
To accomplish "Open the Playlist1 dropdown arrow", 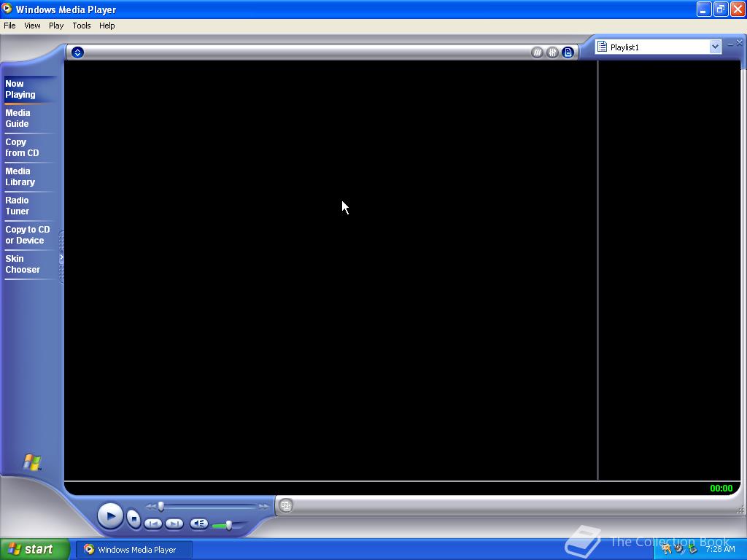I will 715,47.
